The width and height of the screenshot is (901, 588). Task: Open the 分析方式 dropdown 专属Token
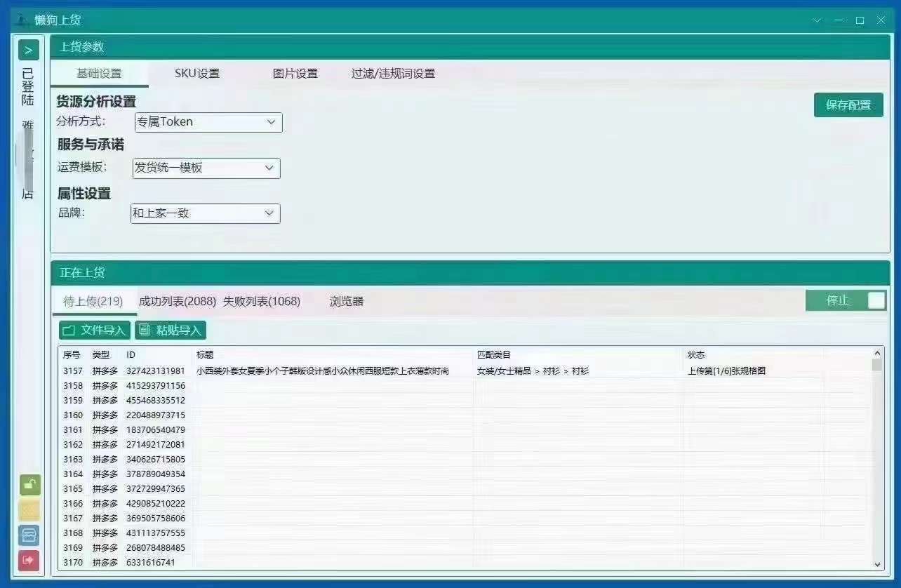pyautogui.click(x=208, y=122)
